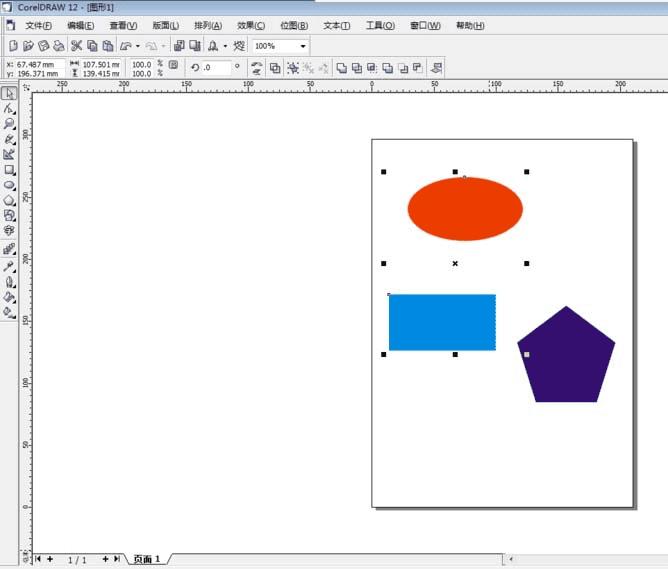Viewport: 668px width, 569px height.
Task: Select the Zoom tool in the toolbox
Action: pos(9,124)
